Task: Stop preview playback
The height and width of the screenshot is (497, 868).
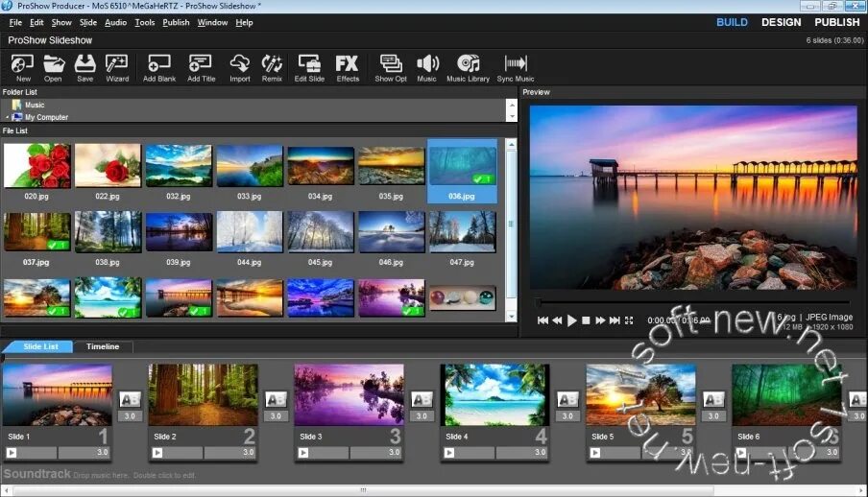Action: (x=586, y=320)
